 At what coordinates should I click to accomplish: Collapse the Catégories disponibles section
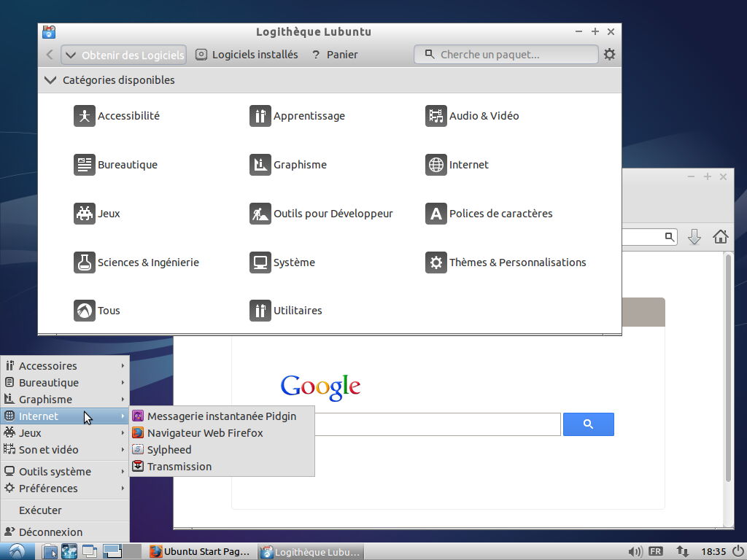coord(50,80)
